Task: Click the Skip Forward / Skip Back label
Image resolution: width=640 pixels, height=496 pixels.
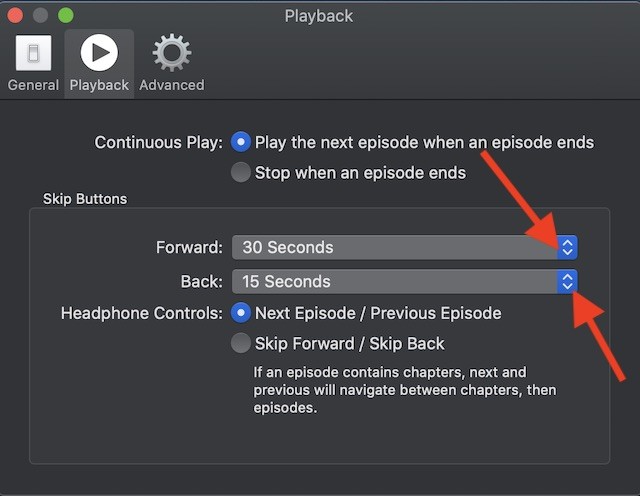Action: tap(350, 344)
